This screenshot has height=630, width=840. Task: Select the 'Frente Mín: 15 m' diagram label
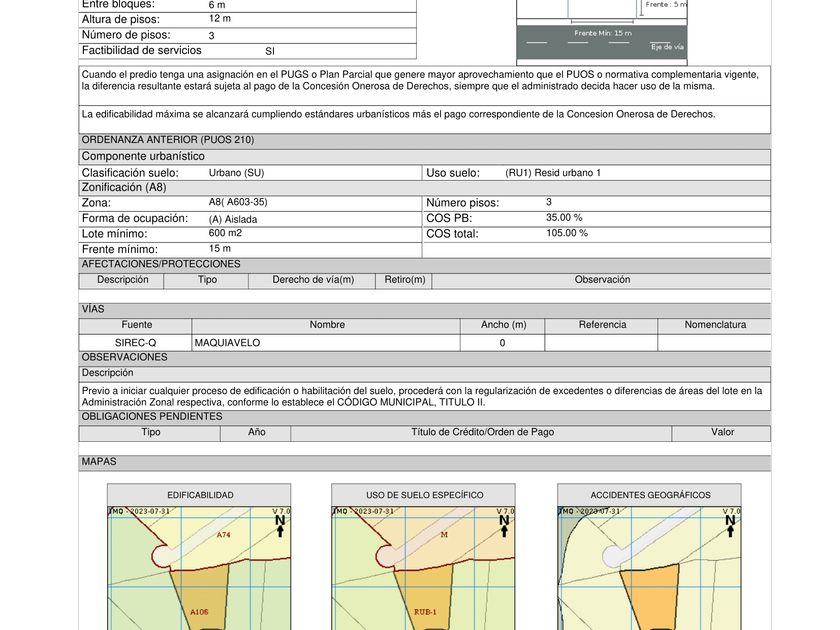(602, 33)
